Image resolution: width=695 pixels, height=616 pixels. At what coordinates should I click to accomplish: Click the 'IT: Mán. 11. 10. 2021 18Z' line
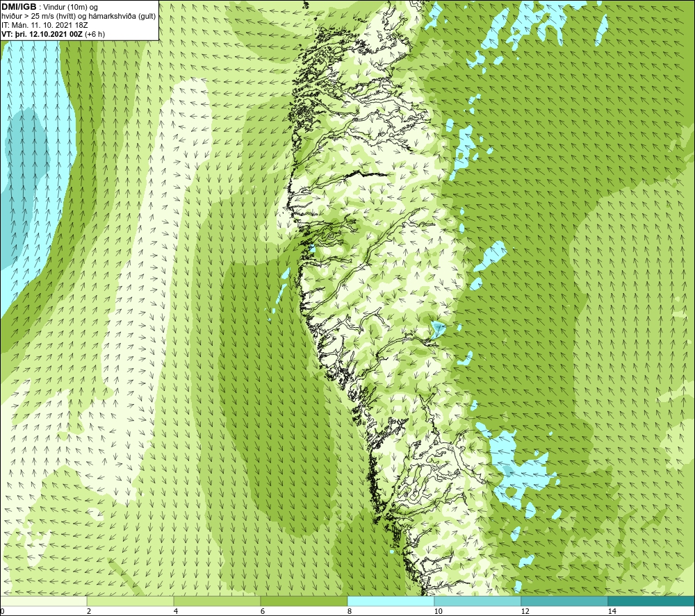(44, 25)
